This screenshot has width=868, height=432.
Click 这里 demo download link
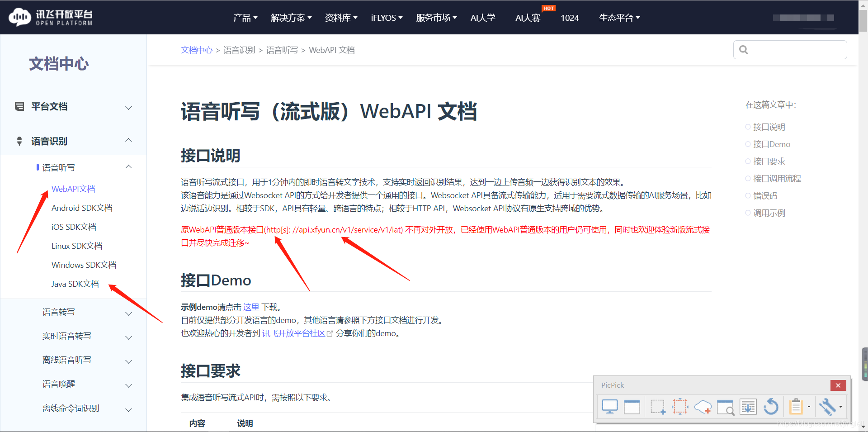[251, 307]
